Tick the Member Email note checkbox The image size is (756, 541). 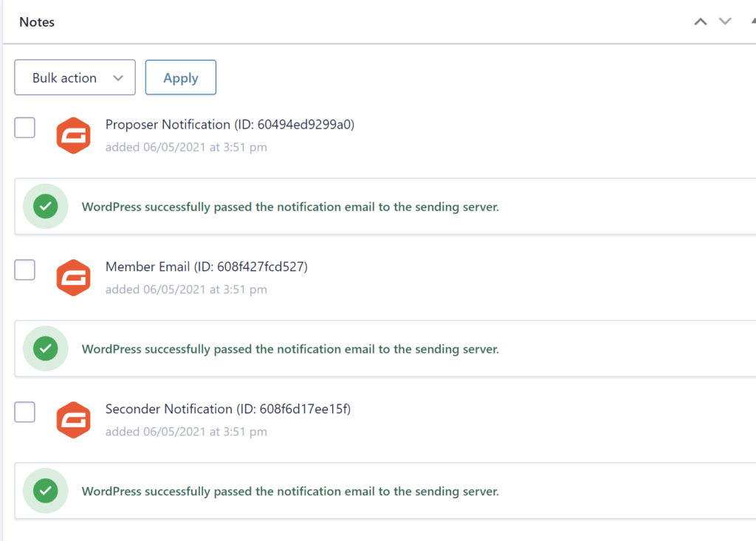[24, 270]
